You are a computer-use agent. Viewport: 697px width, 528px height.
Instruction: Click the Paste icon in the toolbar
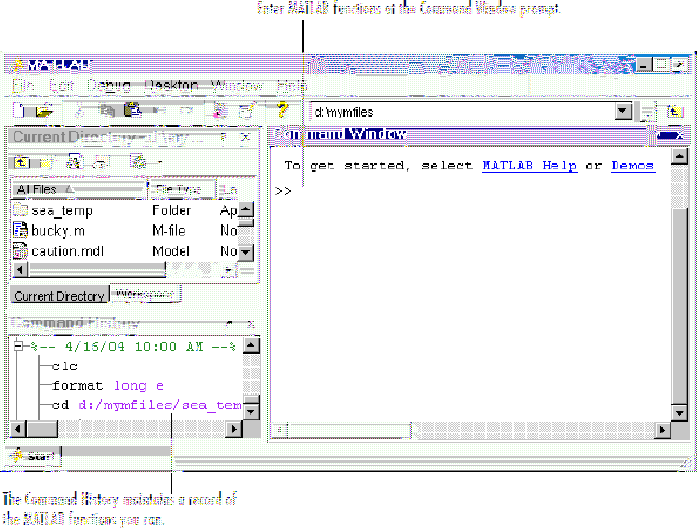[x=131, y=111]
